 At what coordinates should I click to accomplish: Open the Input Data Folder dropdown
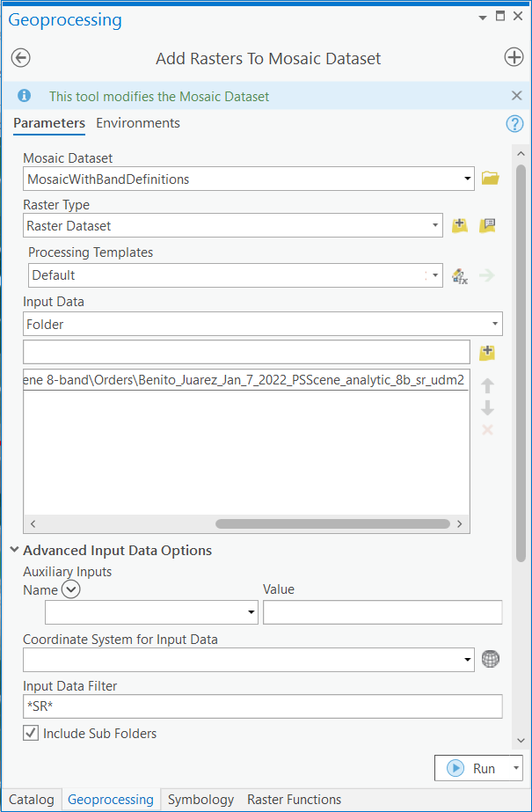pyautogui.click(x=495, y=325)
